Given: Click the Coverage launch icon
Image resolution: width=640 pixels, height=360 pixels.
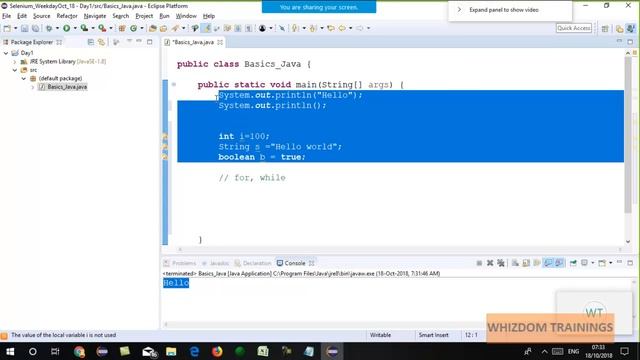Looking at the screenshot, I should [84, 28].
